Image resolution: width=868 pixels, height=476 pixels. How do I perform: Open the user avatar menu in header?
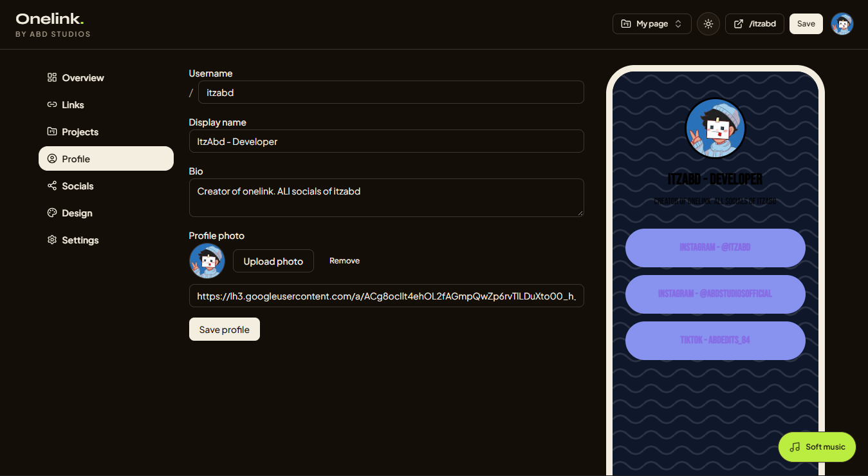coord(842,24)
